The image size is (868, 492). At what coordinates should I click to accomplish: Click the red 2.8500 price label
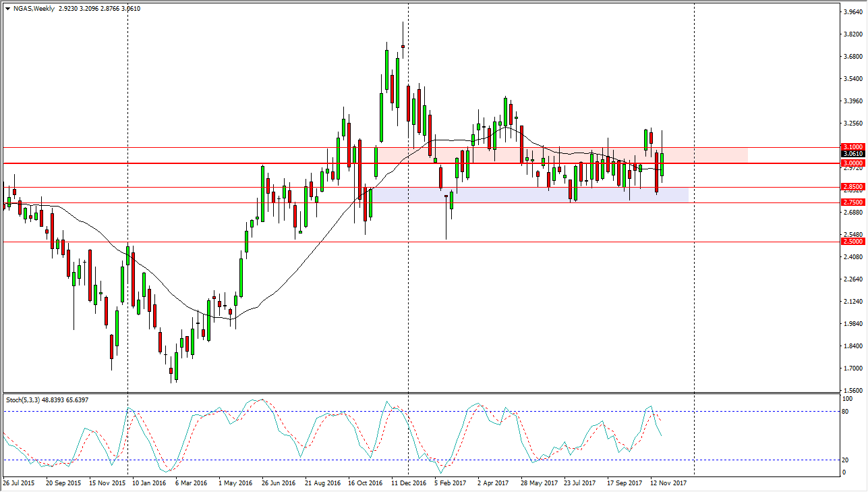852,186
